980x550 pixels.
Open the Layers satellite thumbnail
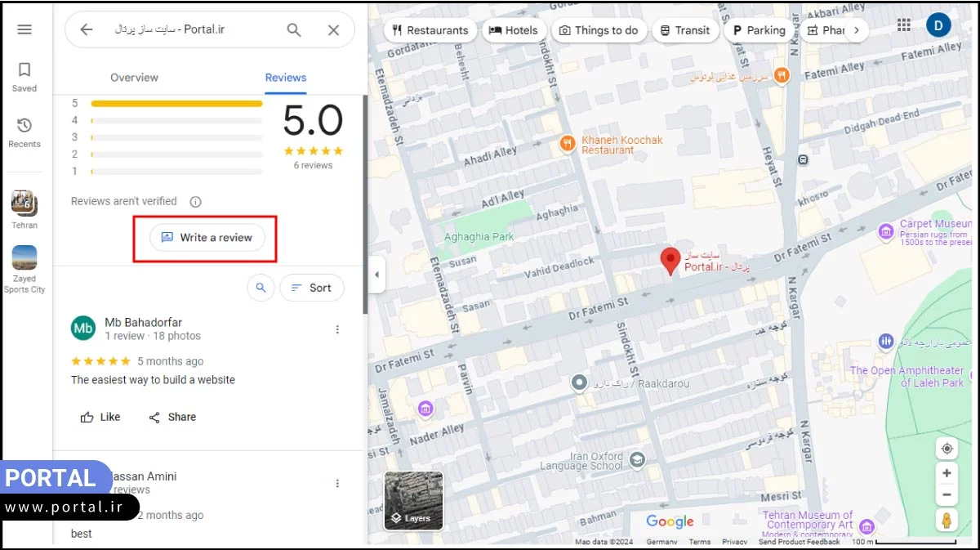(413, 500)
